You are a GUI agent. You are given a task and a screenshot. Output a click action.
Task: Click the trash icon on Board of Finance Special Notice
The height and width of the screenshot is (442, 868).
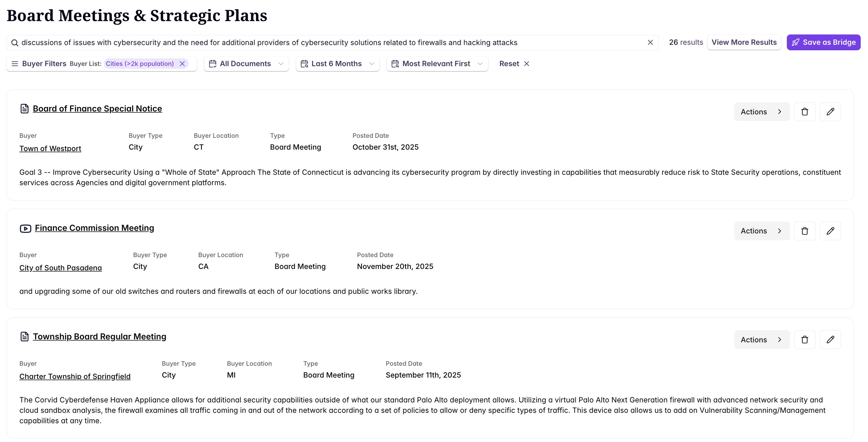[x=805, y=112]
